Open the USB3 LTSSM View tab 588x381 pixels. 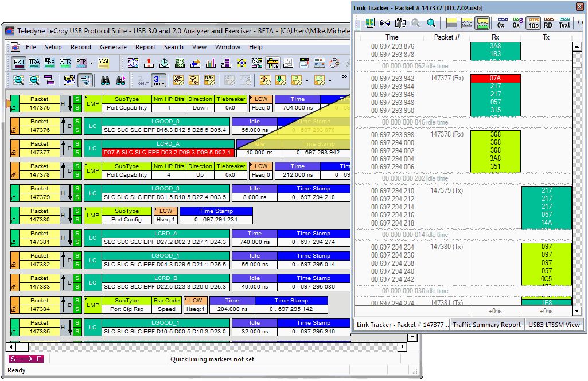click(x=553, y=325)
